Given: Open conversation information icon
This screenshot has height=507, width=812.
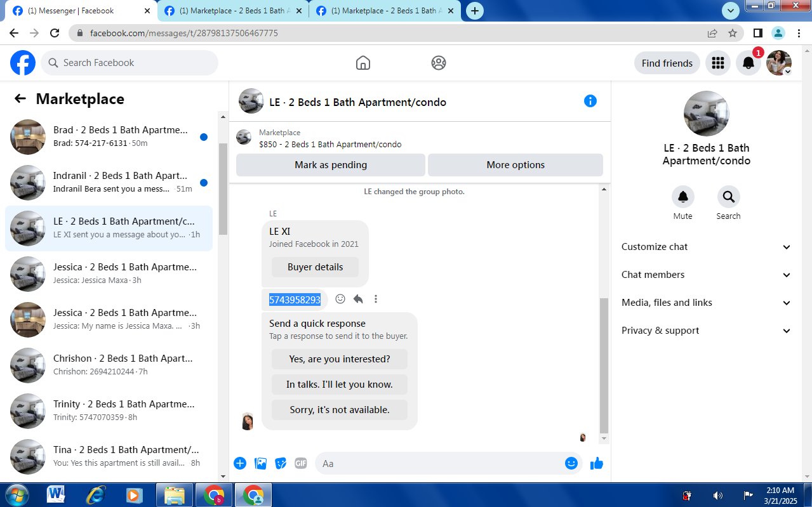Looking at the screenshot, I should tap(590, 101).
